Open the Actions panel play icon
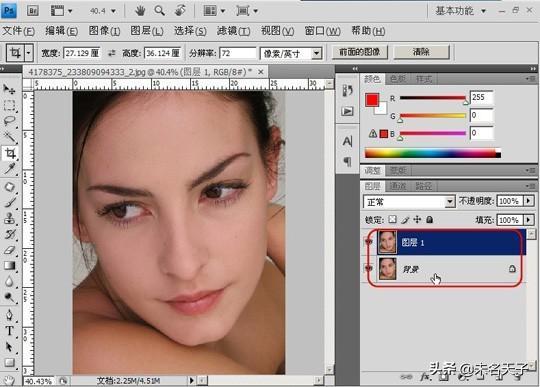 pyautogui.click(x=347, y=111)
